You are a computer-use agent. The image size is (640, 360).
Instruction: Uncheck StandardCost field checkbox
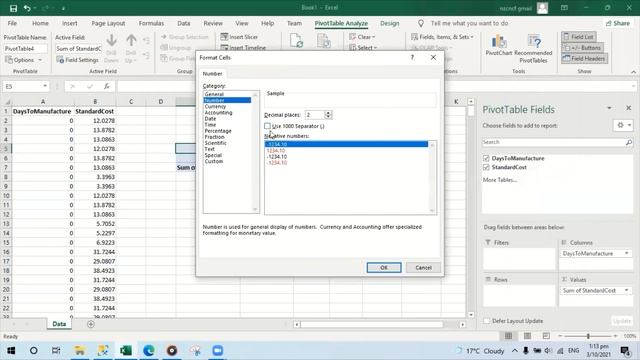click(x=486, y=167)
